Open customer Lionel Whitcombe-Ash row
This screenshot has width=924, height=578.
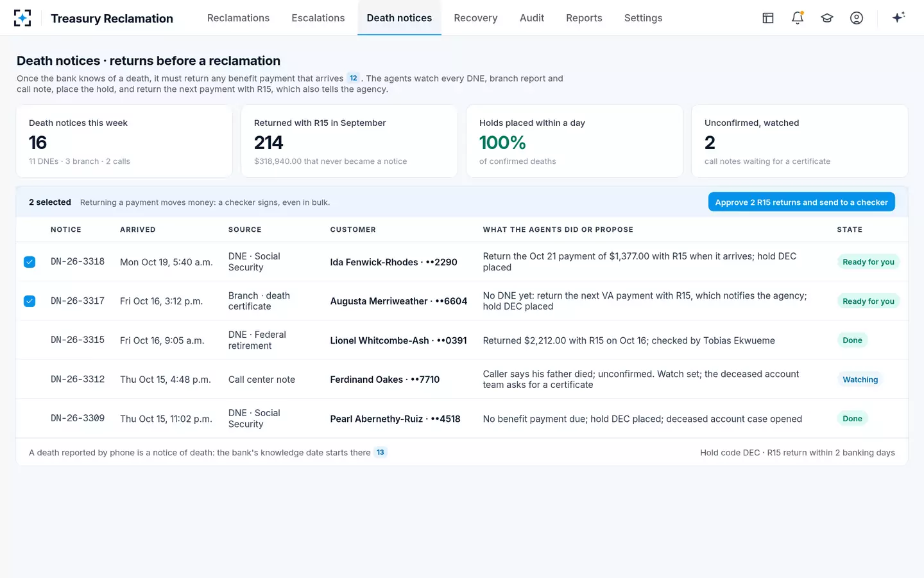coord(462,340)
